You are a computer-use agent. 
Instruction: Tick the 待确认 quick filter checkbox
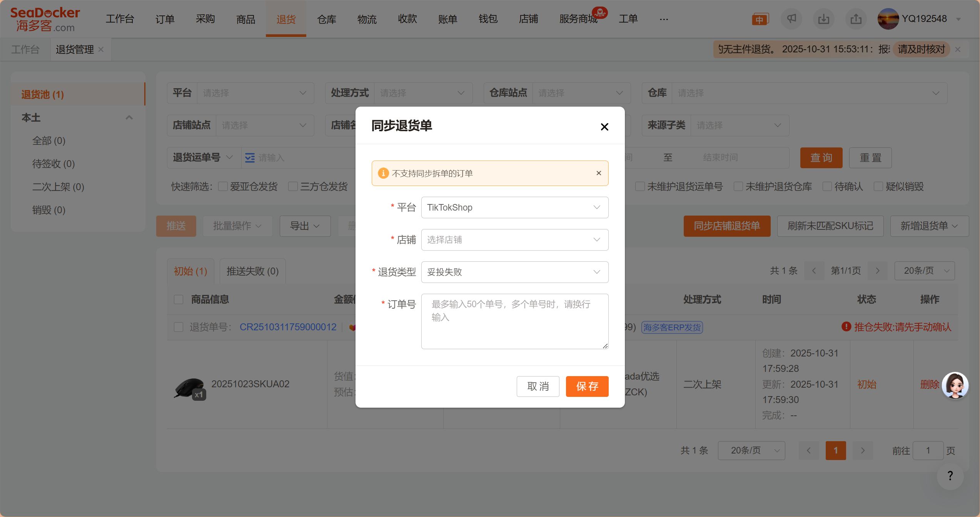(x=827, y=187)
